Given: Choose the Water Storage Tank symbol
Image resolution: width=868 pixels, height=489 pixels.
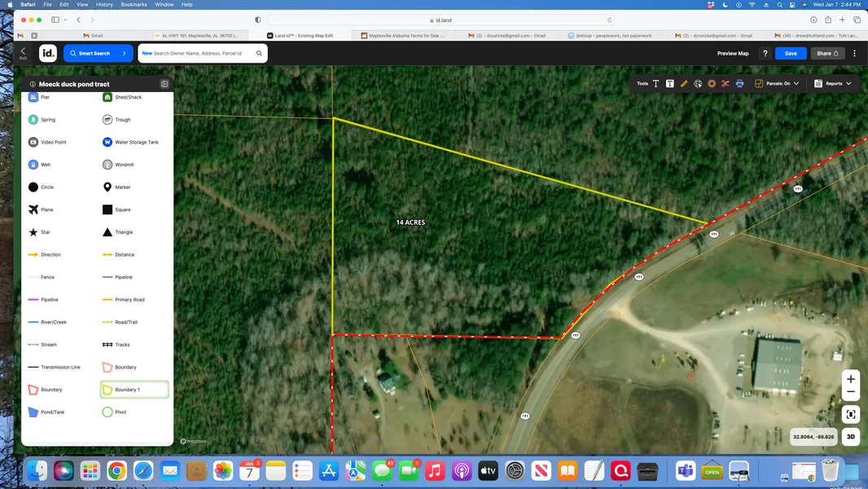Looking at the screenshot, I should point(107,142).
